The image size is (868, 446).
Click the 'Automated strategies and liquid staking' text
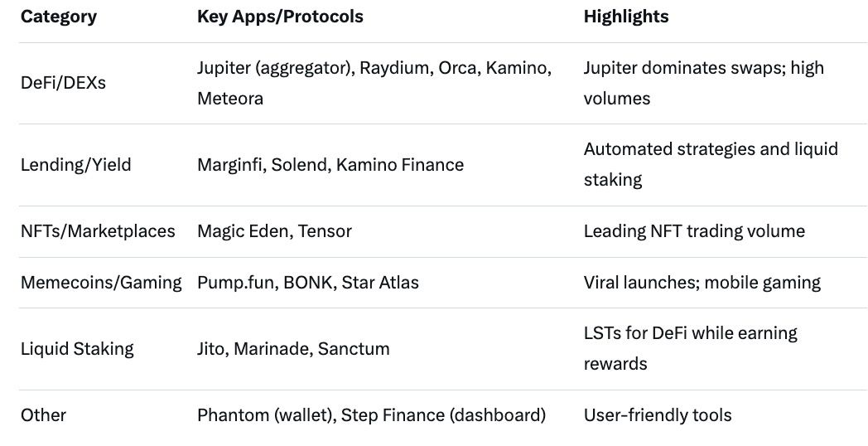pos(711,164)
